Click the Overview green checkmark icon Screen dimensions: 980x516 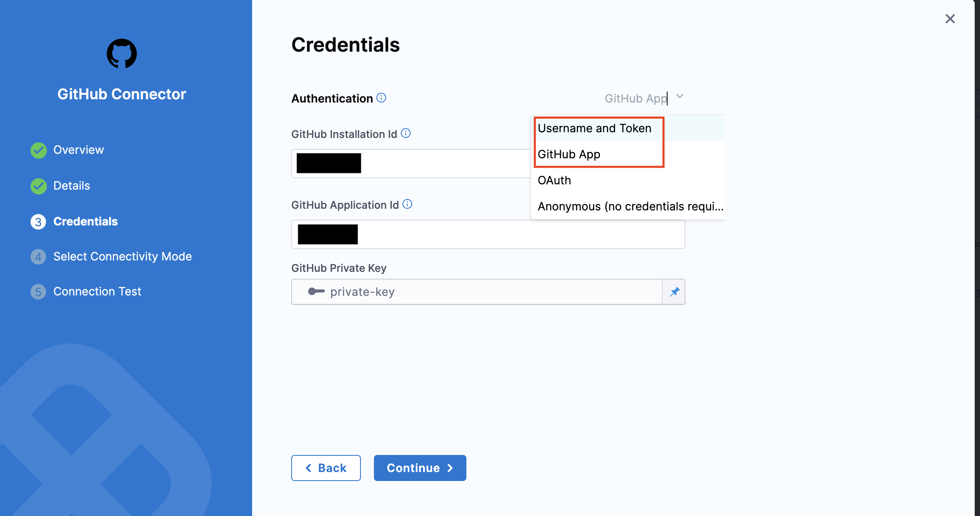(x=39, y=150)
